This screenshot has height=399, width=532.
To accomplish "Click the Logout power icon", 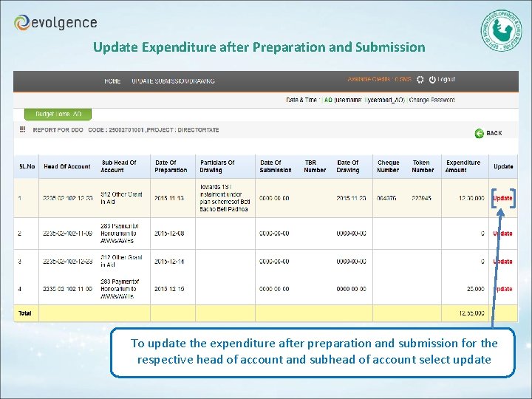I will click(432, 79).
